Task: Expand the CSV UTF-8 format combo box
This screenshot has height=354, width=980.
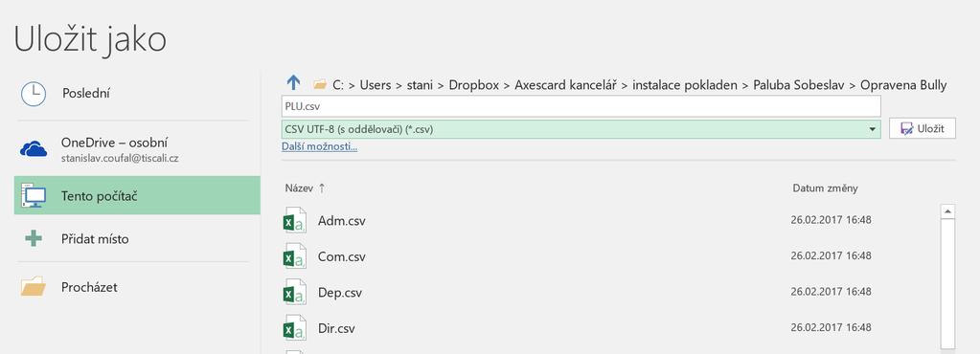Action: (x=581, y=129)
